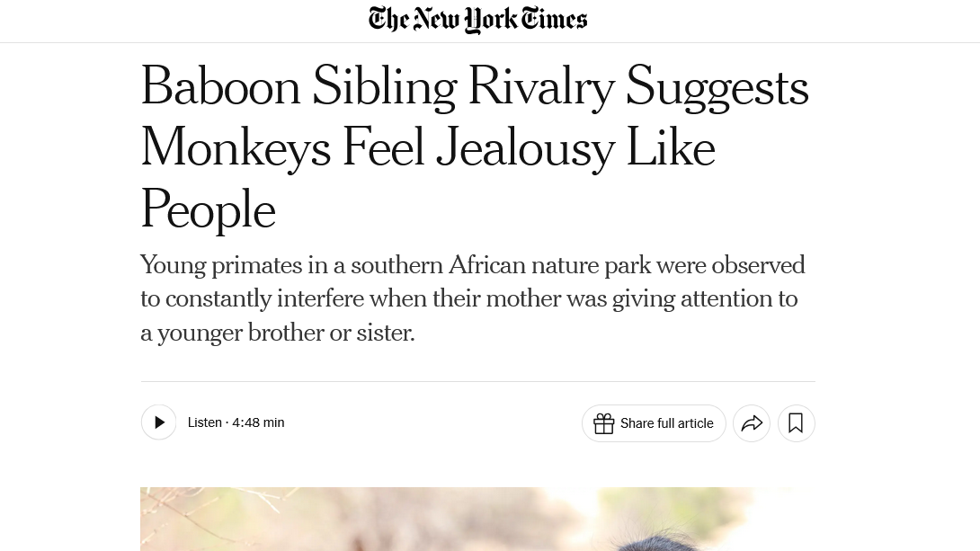The height and width of the screenshot is (551, 980).
Task: Click "Jealousy" in the headline
Action: pyautogui.click(x=525, y=149)
